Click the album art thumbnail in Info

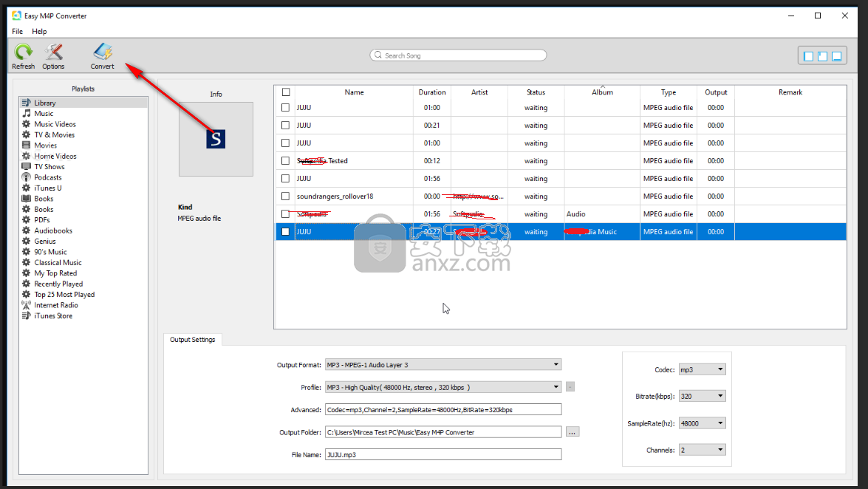click(x=216, y=139)
